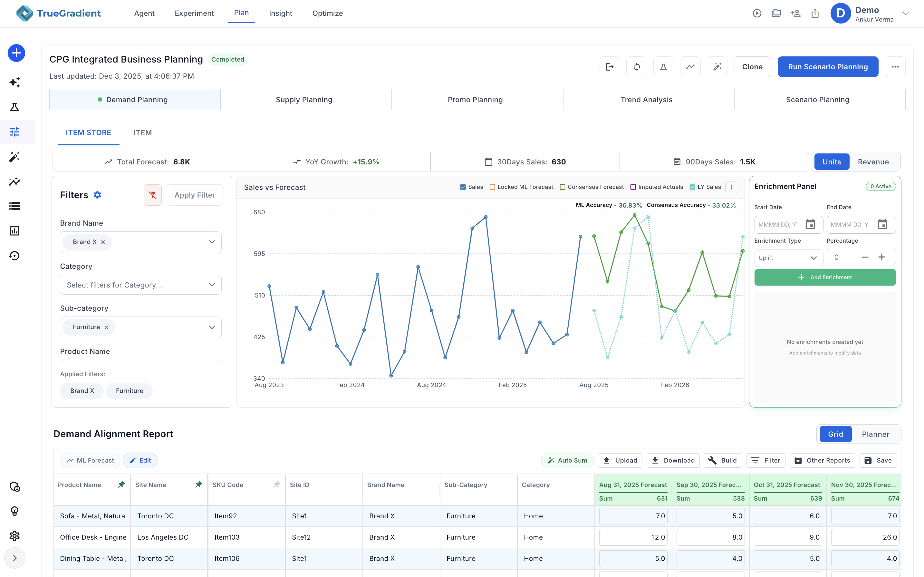
Task: Open the bar chart reports icon in sidebar
Action: pos(14,230)
